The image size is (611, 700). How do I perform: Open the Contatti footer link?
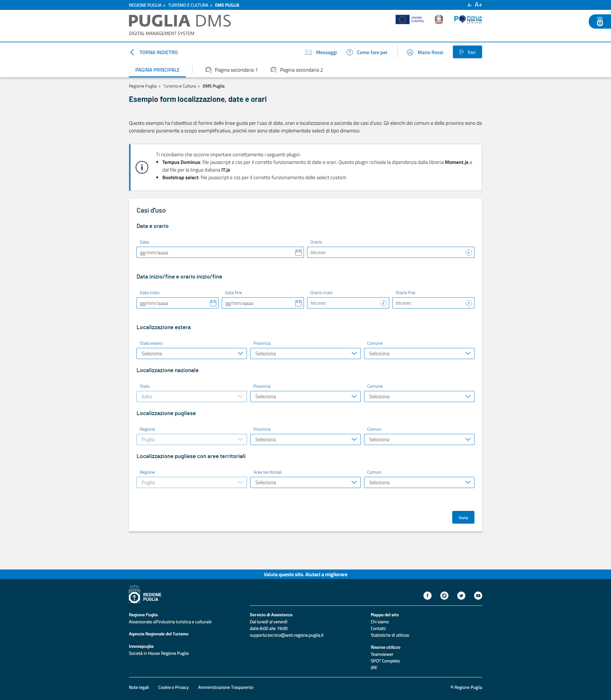click(x=378, y=628)
